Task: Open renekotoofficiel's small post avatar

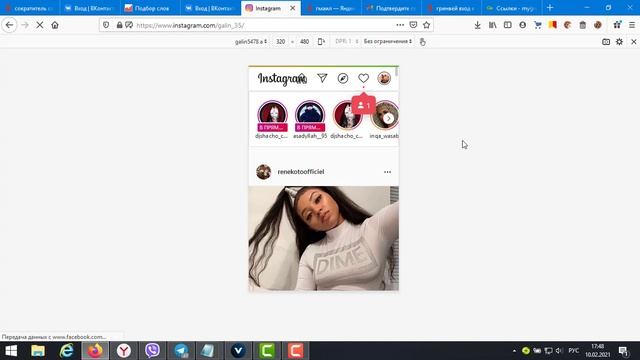Action: coord(264,172)
